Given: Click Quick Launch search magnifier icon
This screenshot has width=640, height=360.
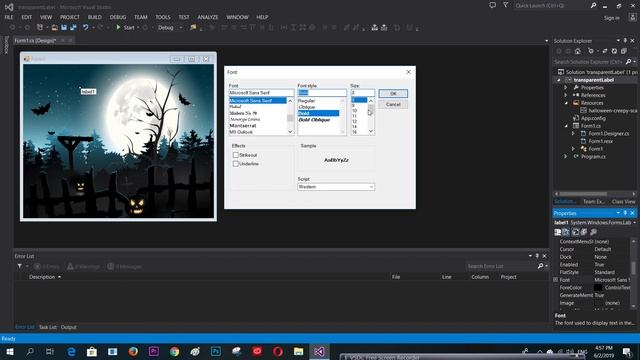Looking at the screenshot, I should point(593,5).
